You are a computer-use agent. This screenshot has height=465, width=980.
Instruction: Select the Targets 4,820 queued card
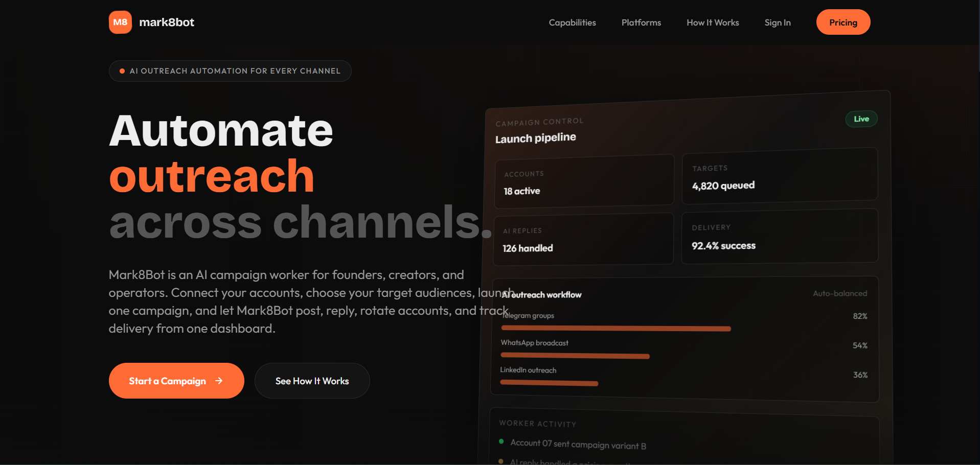click(780, 175)
